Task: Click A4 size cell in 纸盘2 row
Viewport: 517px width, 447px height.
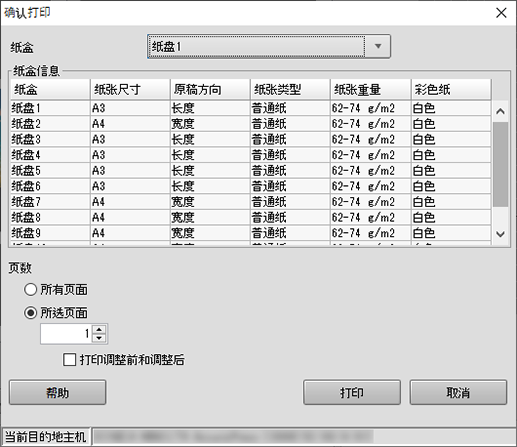Action: click(130, 124)
